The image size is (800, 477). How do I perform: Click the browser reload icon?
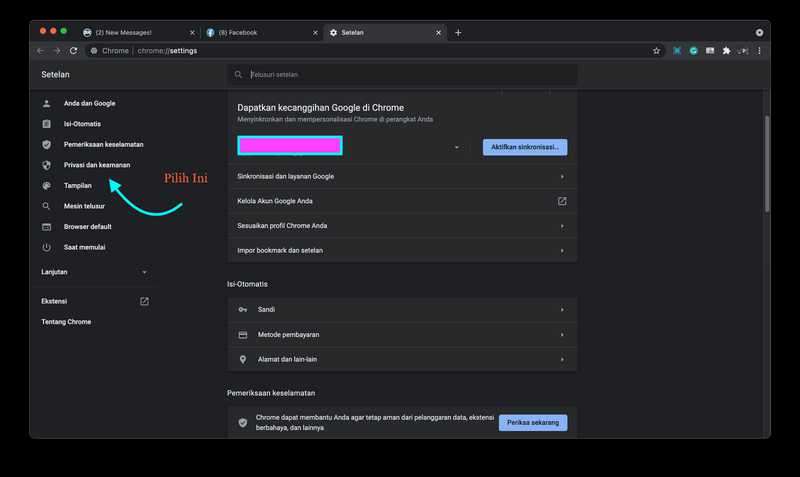[x=73, y=50]
